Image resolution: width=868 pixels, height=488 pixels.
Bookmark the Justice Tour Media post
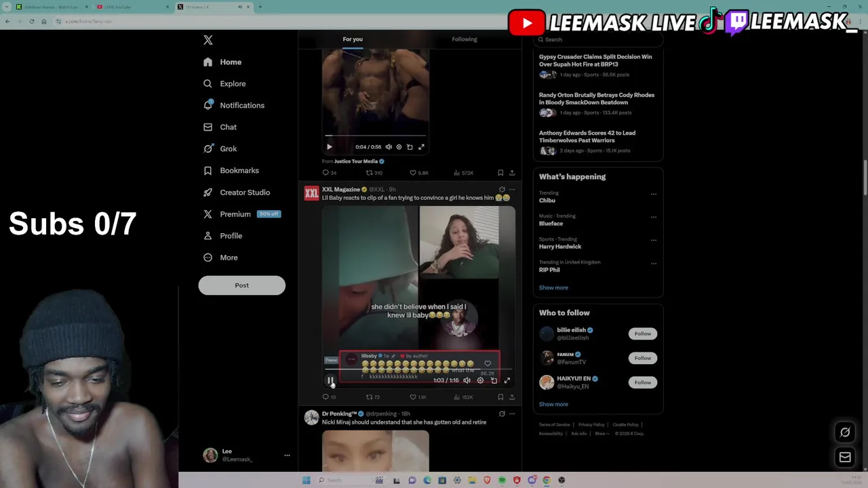(x=500, y=173)
